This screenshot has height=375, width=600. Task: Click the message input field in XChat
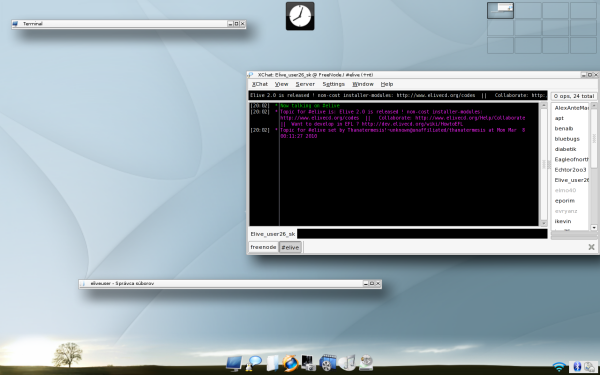coord(422,234)
